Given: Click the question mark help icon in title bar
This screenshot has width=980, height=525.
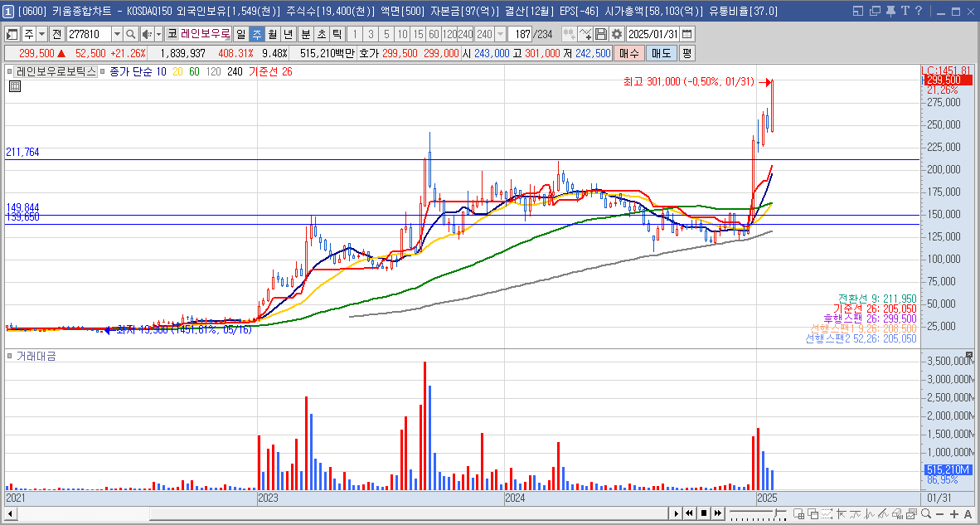Looking at the screenshot, I should coord(918,11).
